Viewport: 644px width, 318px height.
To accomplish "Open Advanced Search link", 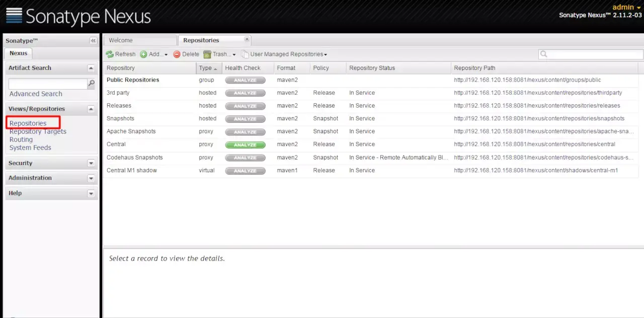I will 36,94.
